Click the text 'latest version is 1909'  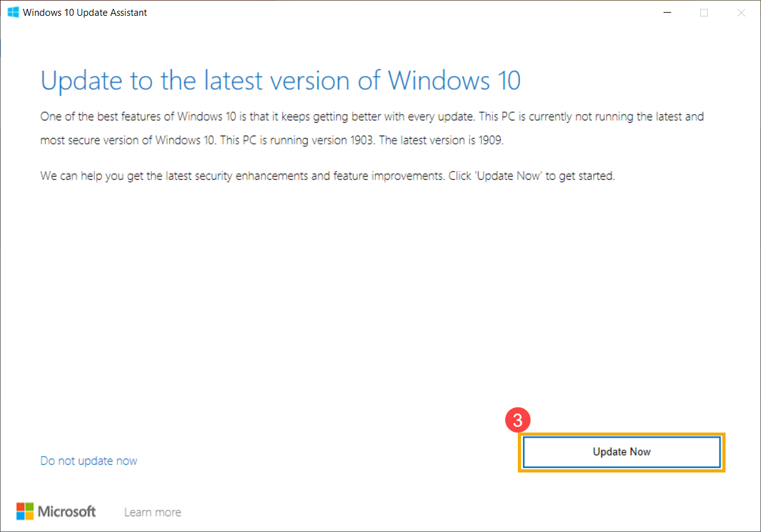(449, 141)
